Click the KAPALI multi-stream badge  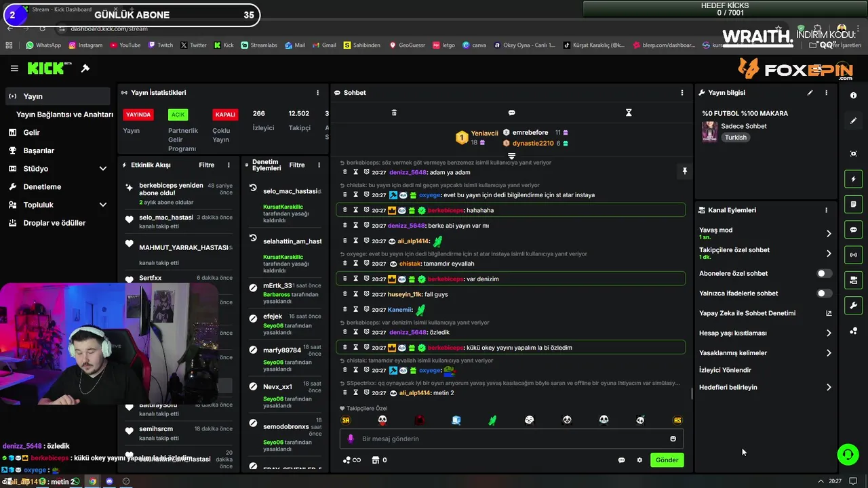[225, 115]
